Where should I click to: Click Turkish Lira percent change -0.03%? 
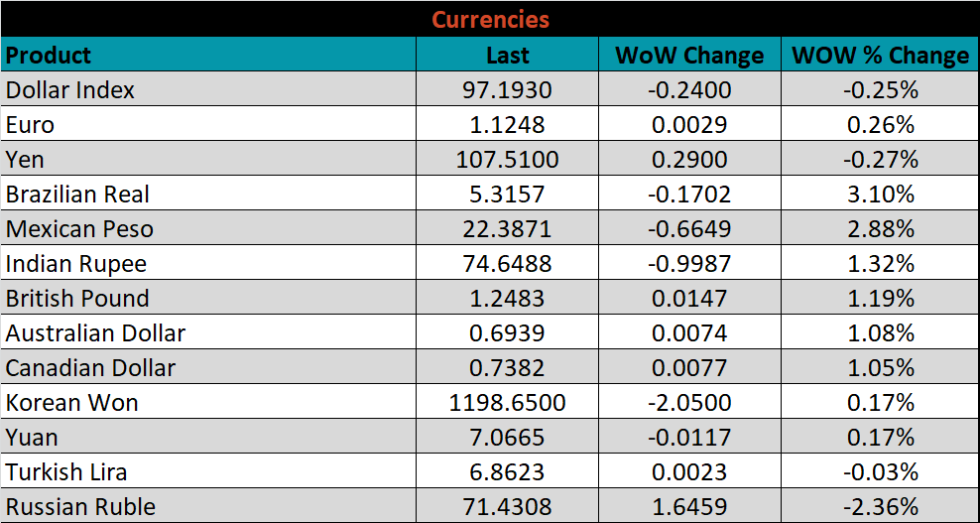(x=880, y=472)
